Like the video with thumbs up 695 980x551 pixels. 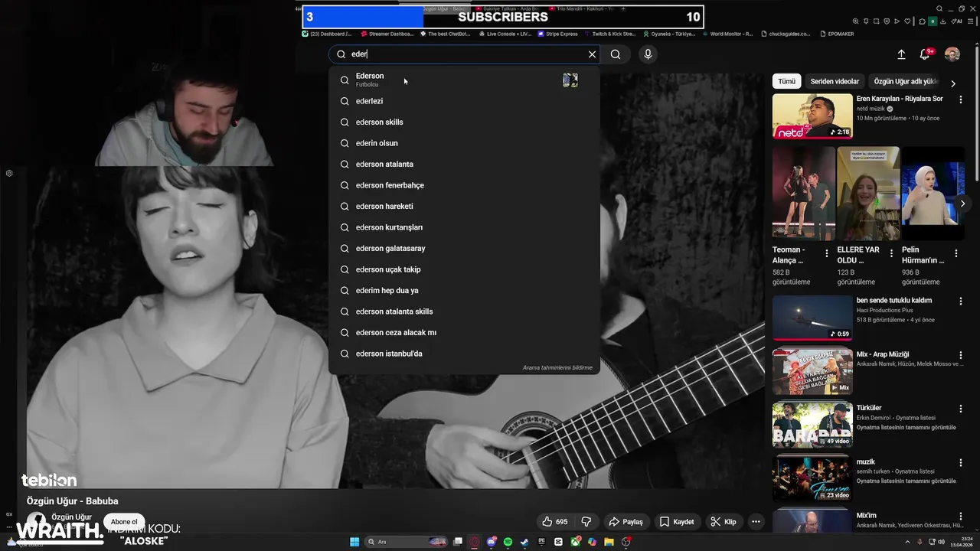click(555, 522)
